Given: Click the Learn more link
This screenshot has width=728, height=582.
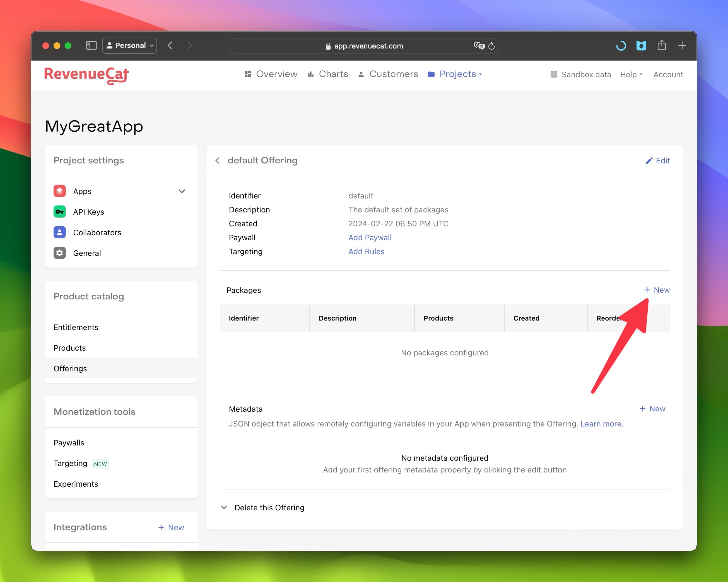Looking at the screenshot, I should (601, 424).
